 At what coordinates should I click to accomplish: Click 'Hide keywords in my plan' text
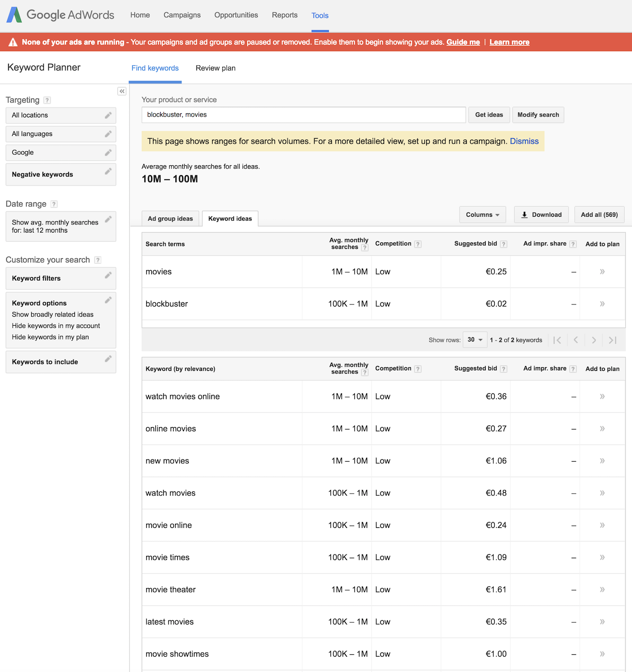[x=50, y=337]
